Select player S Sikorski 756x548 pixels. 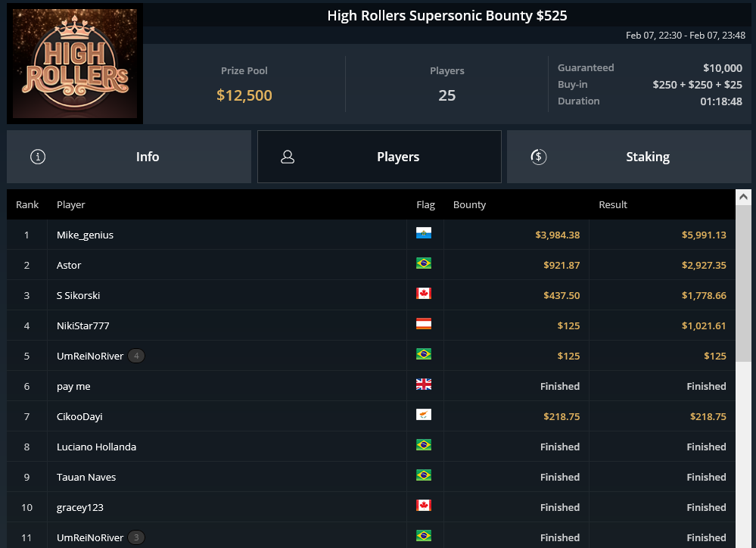point(78,295)
